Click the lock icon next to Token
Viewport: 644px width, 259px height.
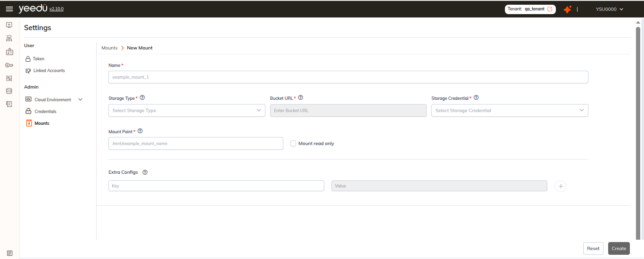28,59
